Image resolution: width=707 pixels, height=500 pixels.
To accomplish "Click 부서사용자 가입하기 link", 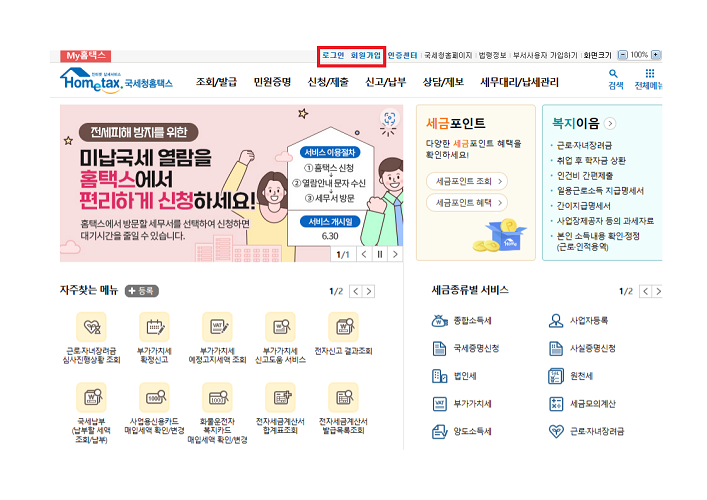I will point(545,55).
